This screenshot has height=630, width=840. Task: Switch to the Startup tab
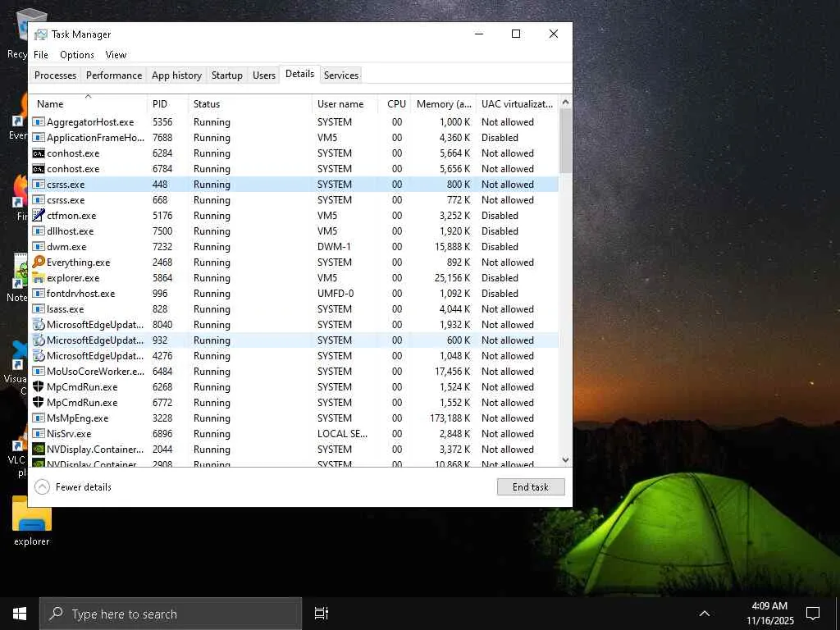(x=226, y=75)
